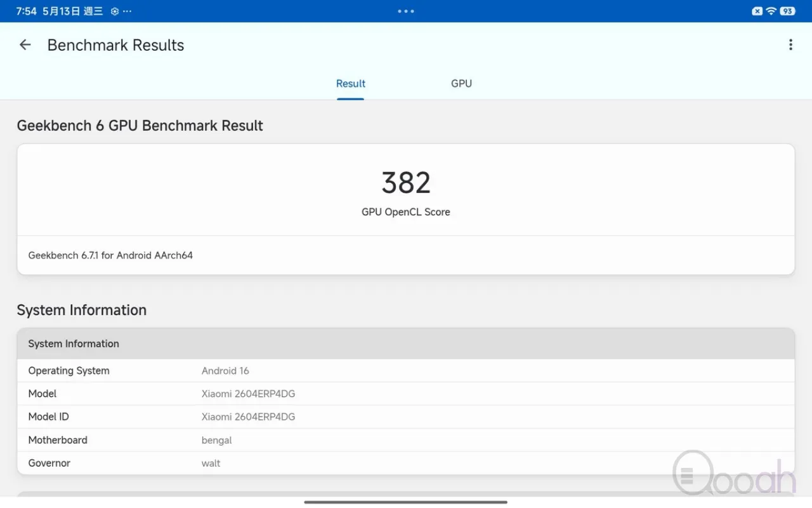This screenshot has height=508, width=812.
Task: Select the Operating System row
Action: 406,371
